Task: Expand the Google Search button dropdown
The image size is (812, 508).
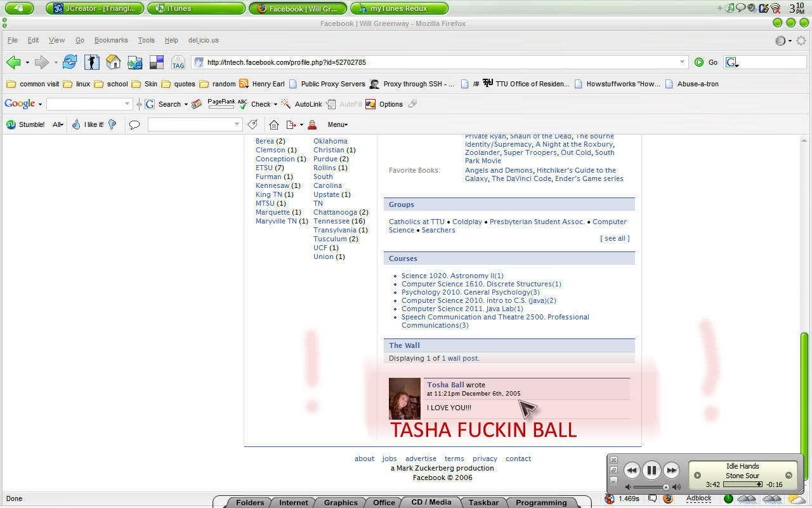Action: 186,104
